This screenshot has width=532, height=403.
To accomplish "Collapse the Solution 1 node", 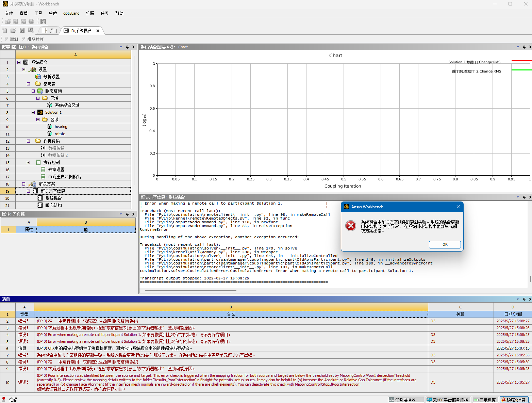I will click(x=33, y=112).
